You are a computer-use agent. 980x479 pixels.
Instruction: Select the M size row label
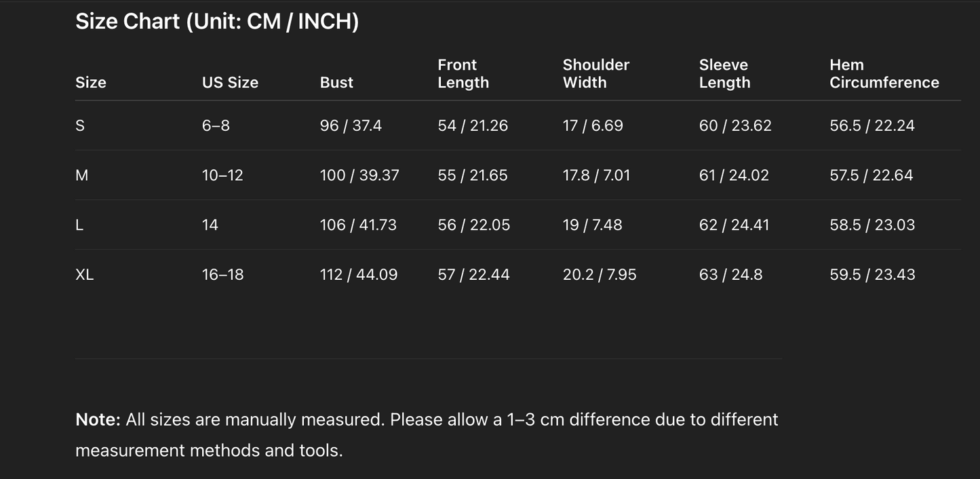(81, 175)
